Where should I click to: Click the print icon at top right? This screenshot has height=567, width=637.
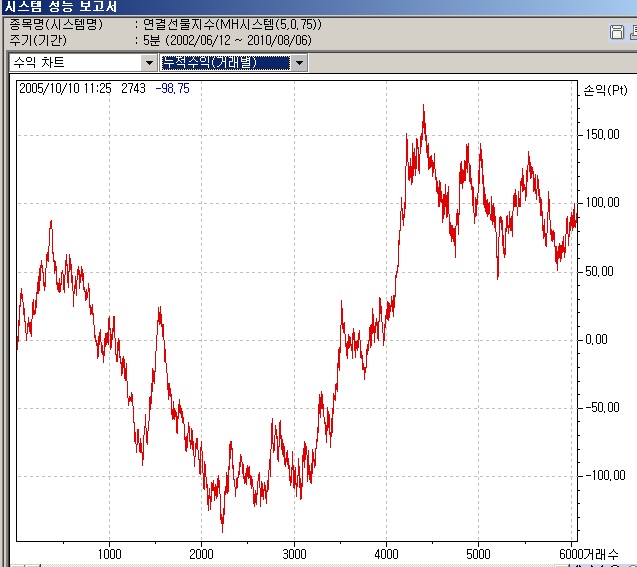633,32
